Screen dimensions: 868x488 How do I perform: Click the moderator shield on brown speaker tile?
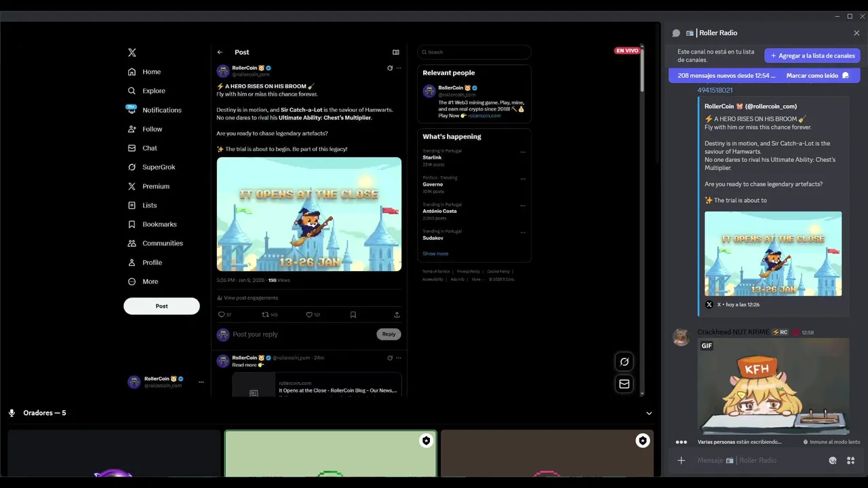point(642,441)
